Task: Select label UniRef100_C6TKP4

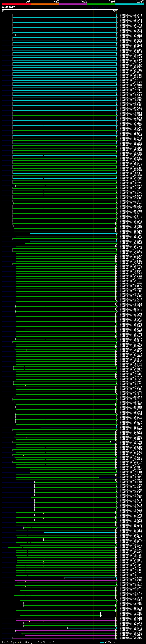Action: coord(131,263)
